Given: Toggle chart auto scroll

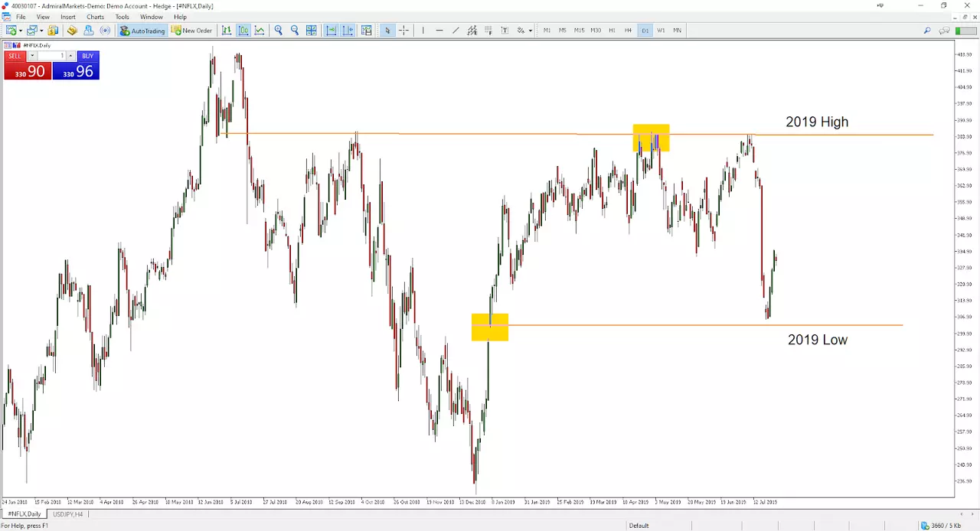Looking at the screenshot, I should (x=332, y=31).
